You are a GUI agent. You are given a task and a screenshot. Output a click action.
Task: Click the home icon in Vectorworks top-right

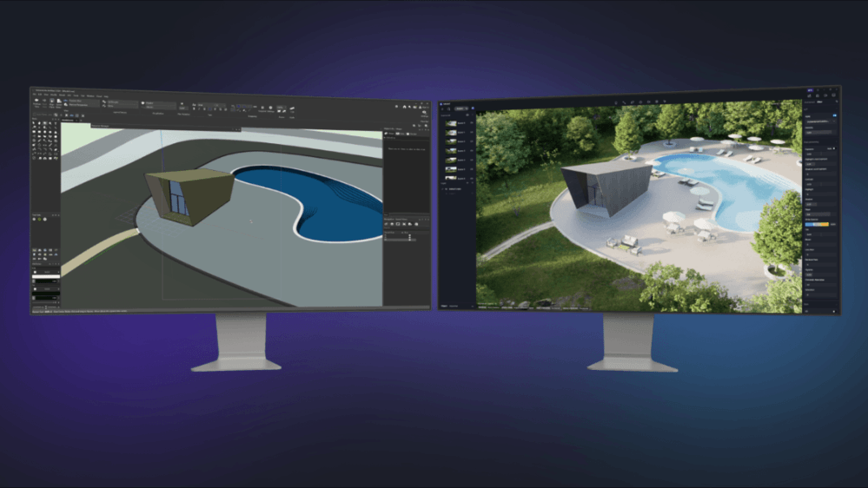(405, 107)
